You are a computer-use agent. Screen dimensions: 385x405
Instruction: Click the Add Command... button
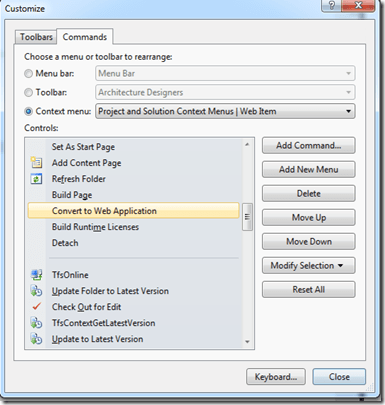point(309,146)
